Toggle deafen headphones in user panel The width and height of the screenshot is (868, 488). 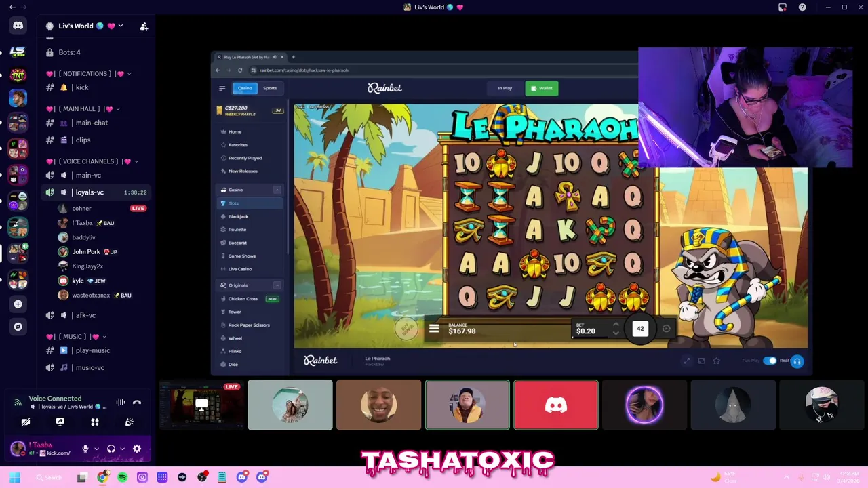111,449
